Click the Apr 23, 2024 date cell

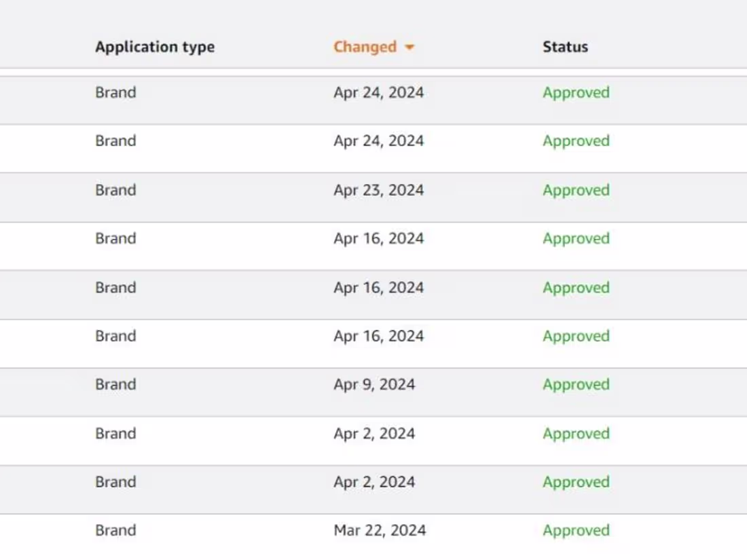379,190
